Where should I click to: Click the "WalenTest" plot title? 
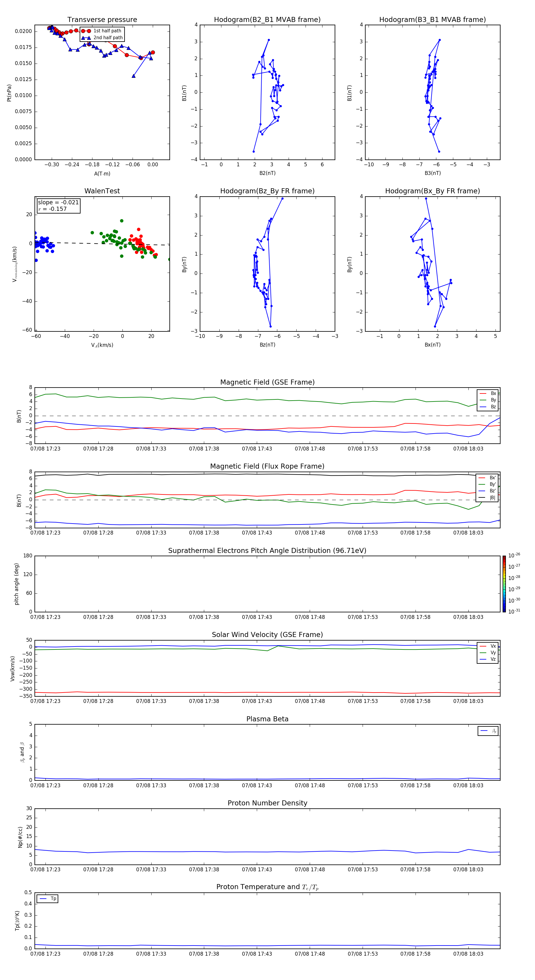pyautogui.click(x=102, y=191)
